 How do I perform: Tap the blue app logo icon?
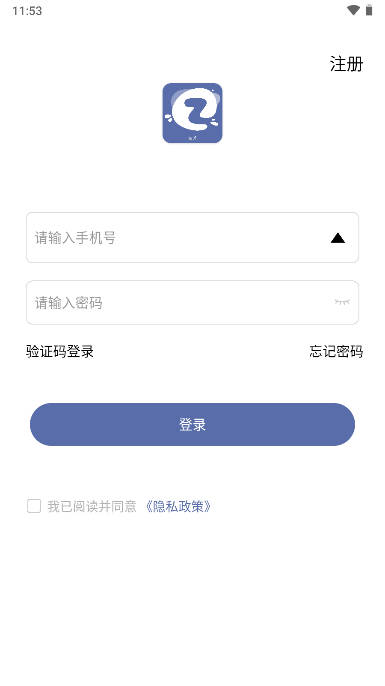click(x=192, y=113)
